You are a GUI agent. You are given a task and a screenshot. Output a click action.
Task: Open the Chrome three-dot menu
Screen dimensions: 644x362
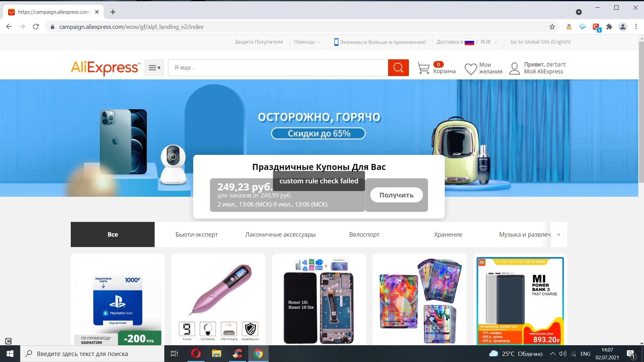pos(636,27)
